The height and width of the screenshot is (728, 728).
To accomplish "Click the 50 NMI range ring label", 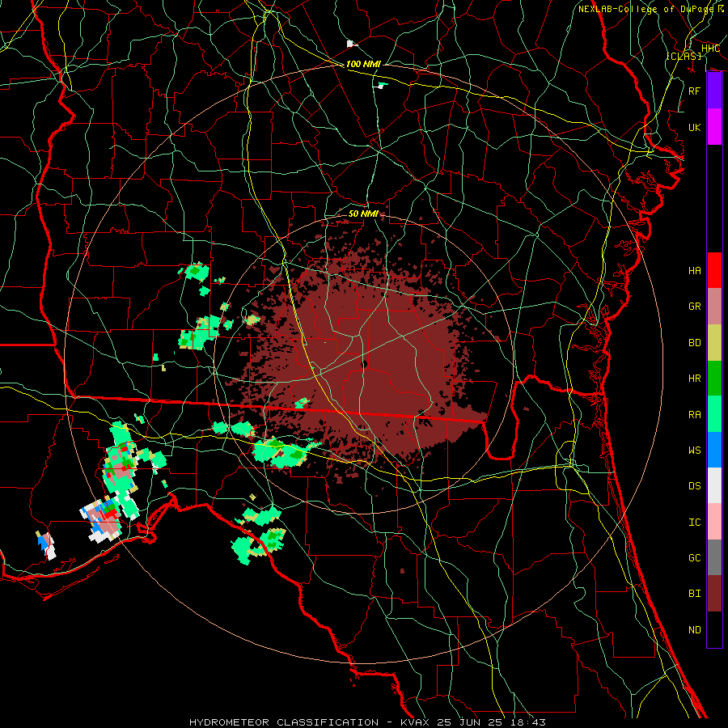I will pos(363,214).
